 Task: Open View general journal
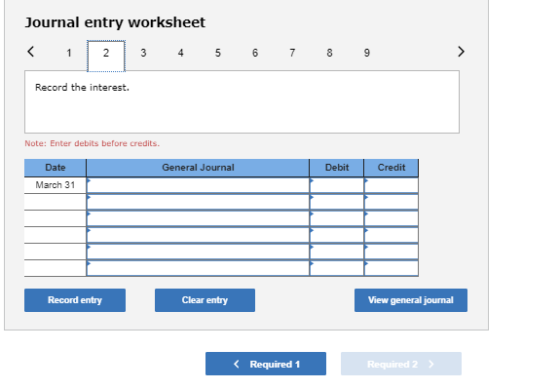click(x=411, y=300)
